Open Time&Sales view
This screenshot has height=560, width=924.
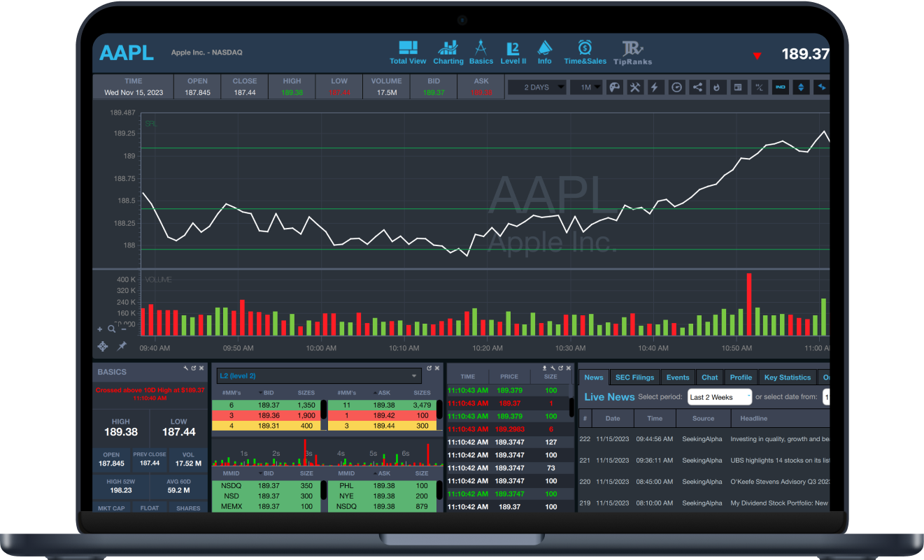point(585,52)
